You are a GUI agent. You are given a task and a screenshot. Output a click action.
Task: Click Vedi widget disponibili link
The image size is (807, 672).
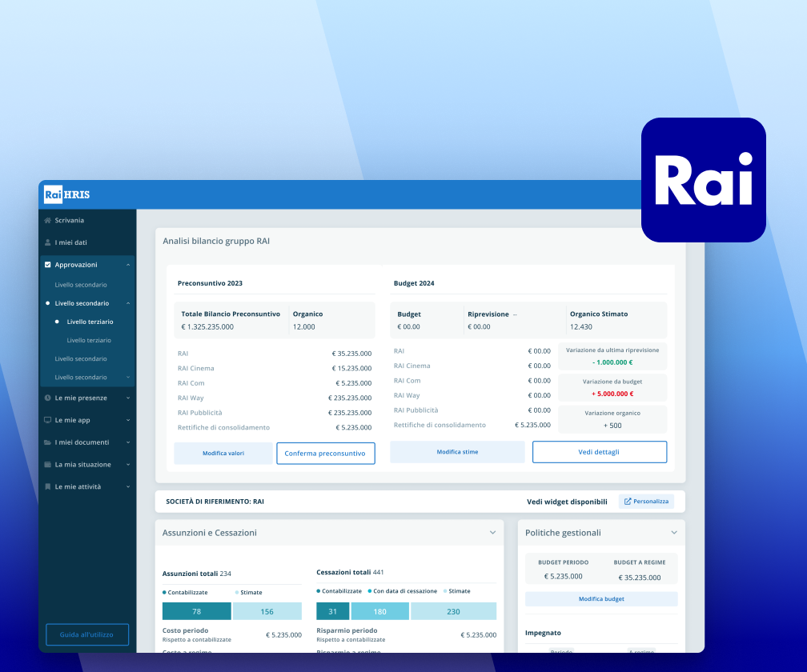coord(567,502)
